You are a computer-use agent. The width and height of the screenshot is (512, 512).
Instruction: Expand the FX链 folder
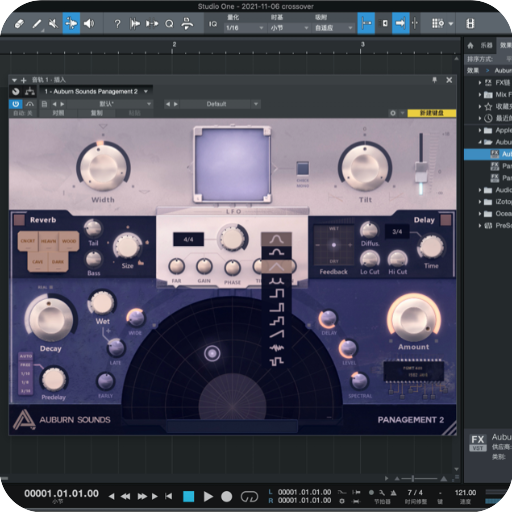tap(480, 82)
